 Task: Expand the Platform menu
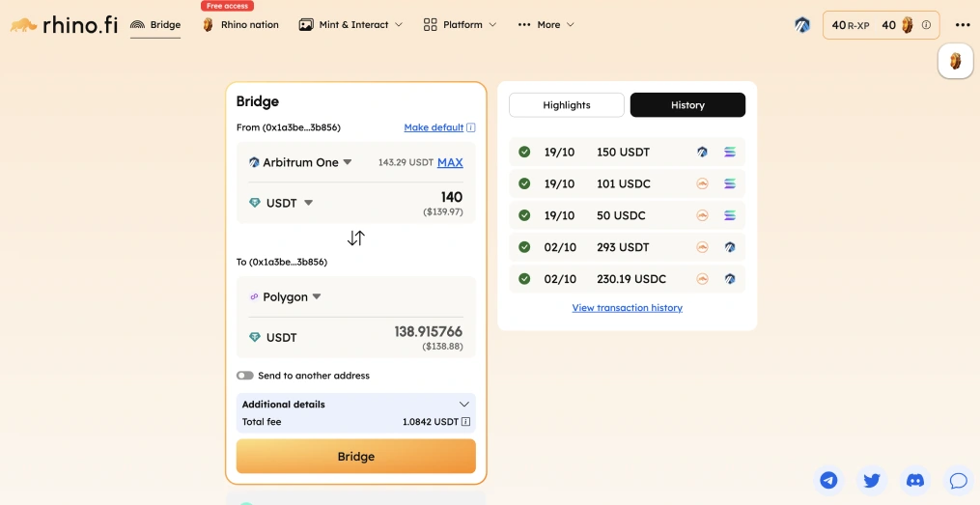coord(460,25)
